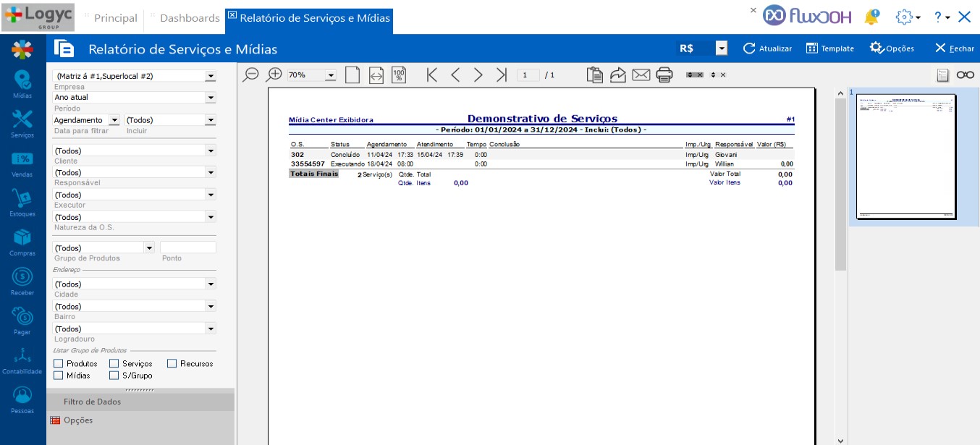Check the Serviços checkbox
The image size is (980, 445).
click(x=114, y=364)
